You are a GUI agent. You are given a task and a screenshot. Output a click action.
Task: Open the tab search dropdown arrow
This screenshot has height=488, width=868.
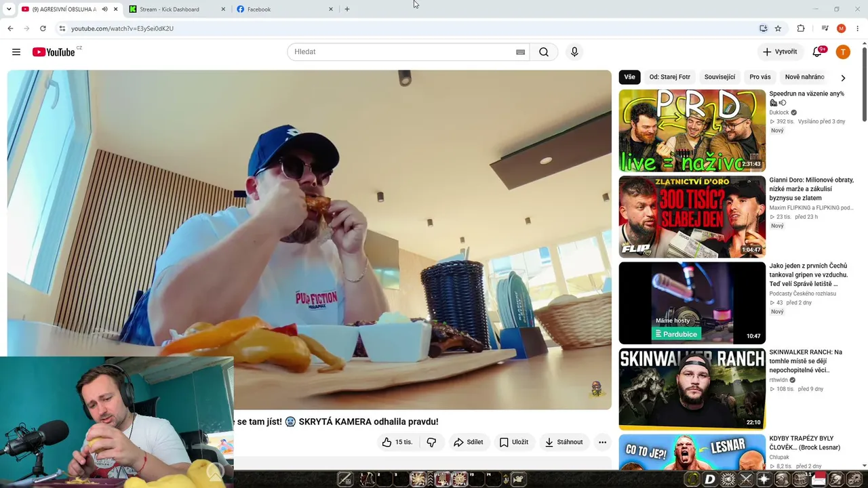(x=9, y=9)
